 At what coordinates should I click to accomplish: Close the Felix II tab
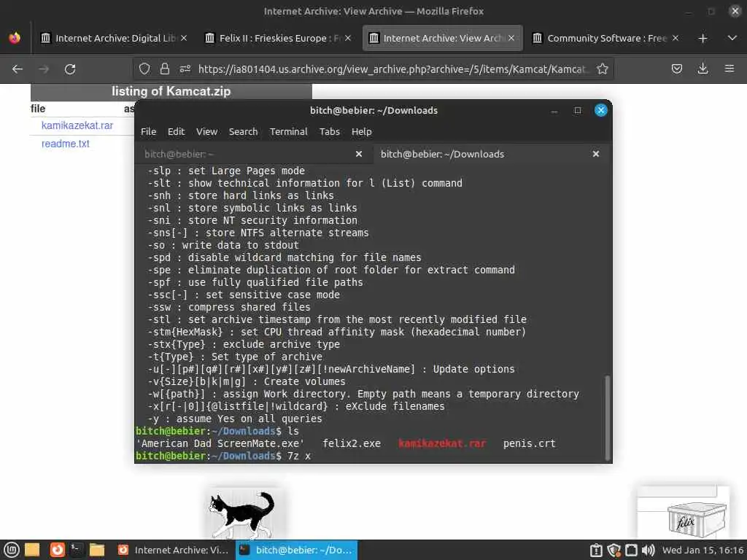[348, 38]
